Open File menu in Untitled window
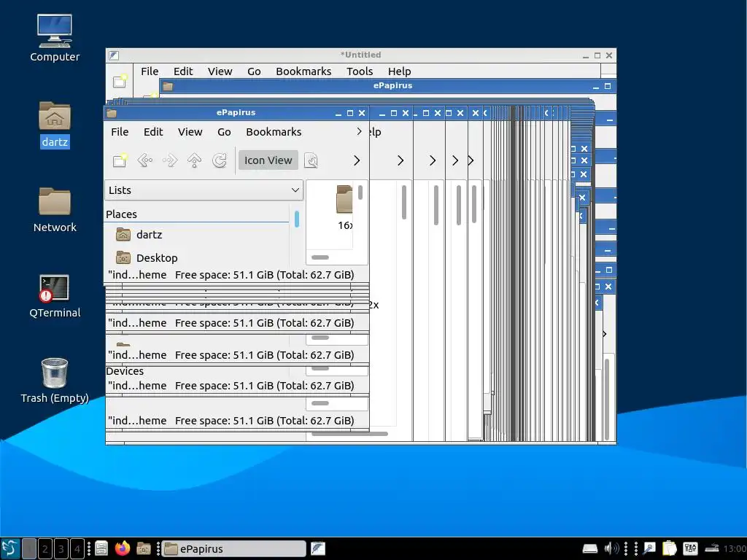Screen dimensions: 747x560 coord(150,71)
